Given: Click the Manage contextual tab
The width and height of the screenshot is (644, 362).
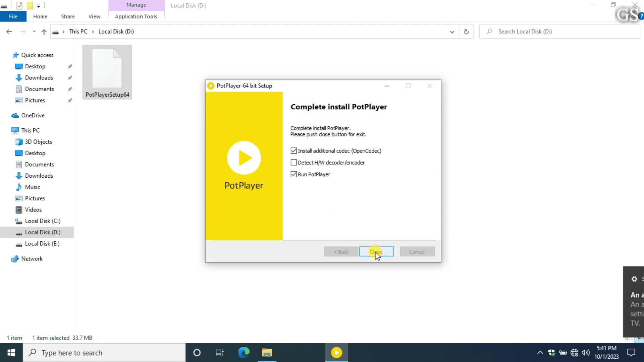Looking at the screenshot, I should coord(136,5).
